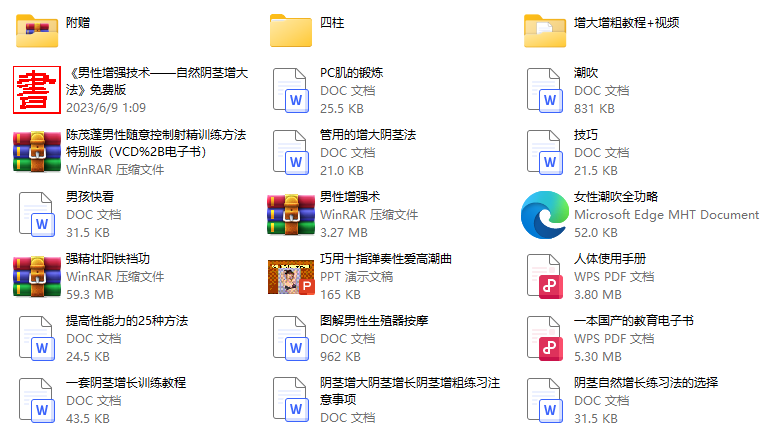Open the 附赠 folder
The height and width of the screenshot is (435, 771).
37,30
